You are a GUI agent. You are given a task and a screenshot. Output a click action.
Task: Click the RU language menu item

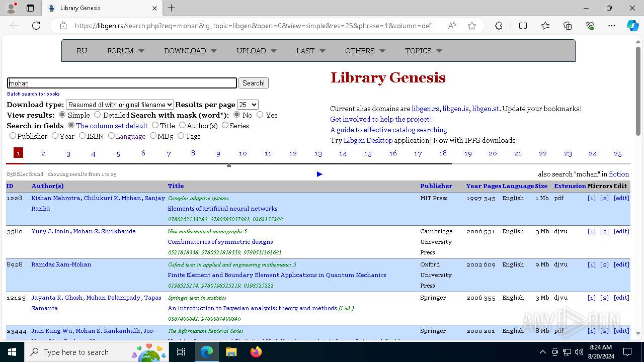[x=82, y=51]
